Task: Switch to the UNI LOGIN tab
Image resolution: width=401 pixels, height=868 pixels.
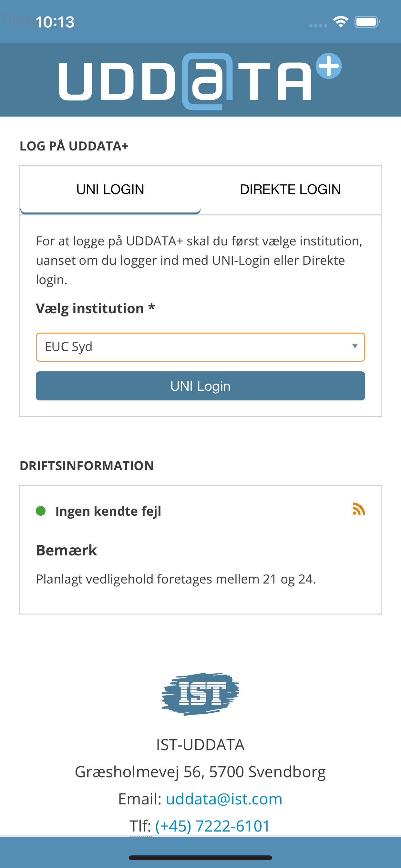Action: [x=110, y=190]
